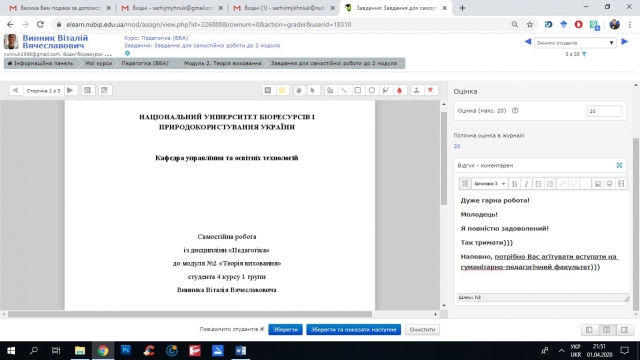Open the current gradebook grade link 20
The image size is (640, 360).
coord(457,146)
